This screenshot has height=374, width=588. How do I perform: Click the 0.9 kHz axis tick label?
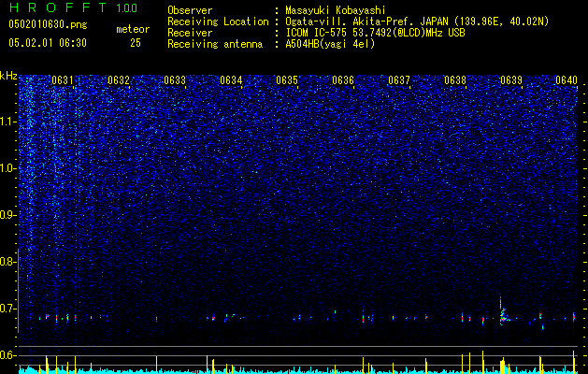tap(7, 215)
